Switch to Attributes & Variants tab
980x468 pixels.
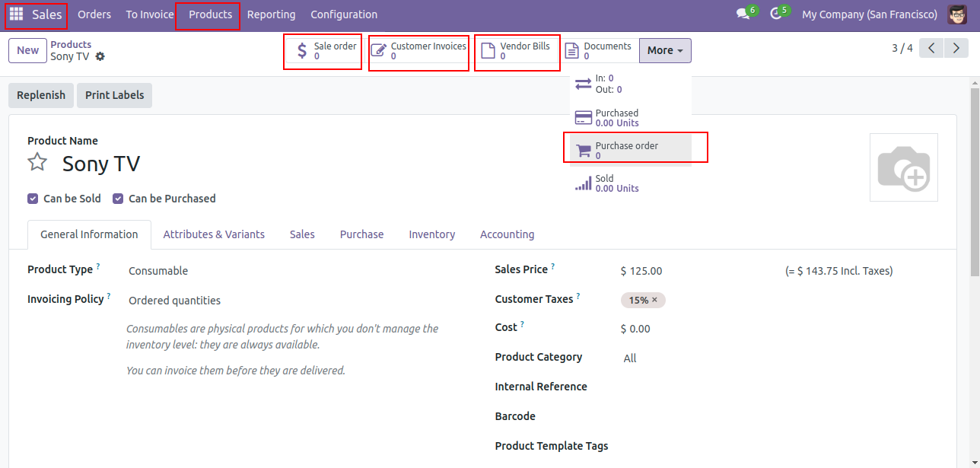(214, 234)
